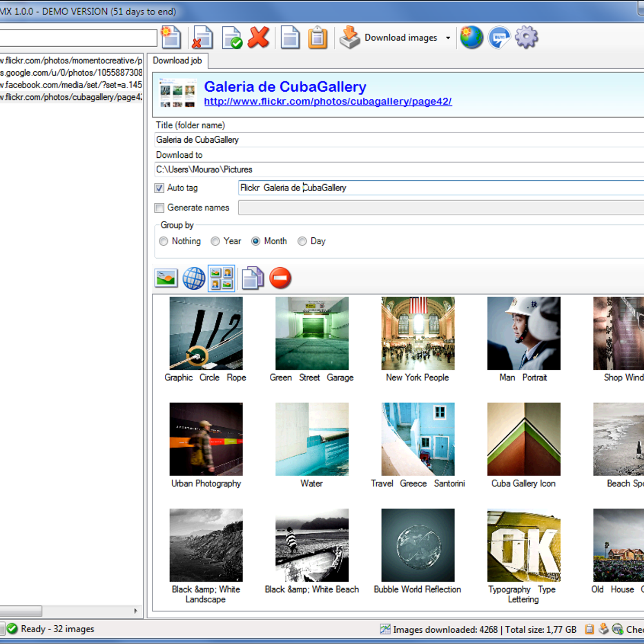Select the facebook.com media set job entry
The height and width of the screenshot is (644, 644).
pyautogui.click(x=71, y=85)
